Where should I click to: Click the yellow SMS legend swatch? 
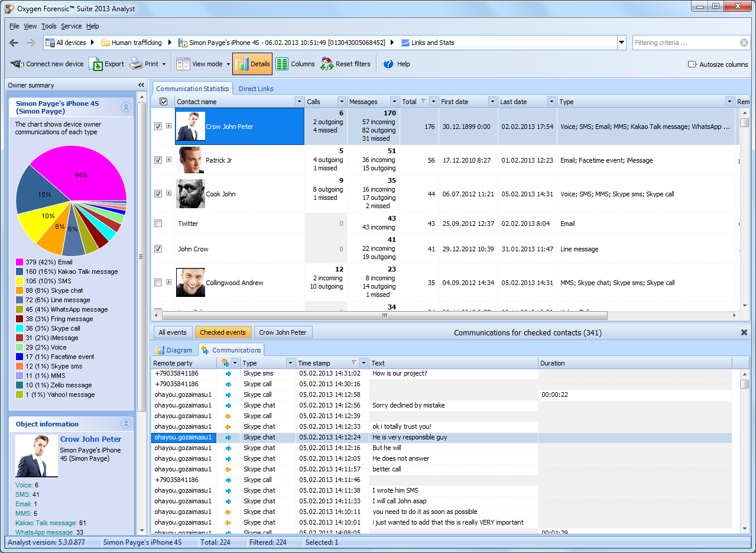pyautogui.click(x=20, y=281)
